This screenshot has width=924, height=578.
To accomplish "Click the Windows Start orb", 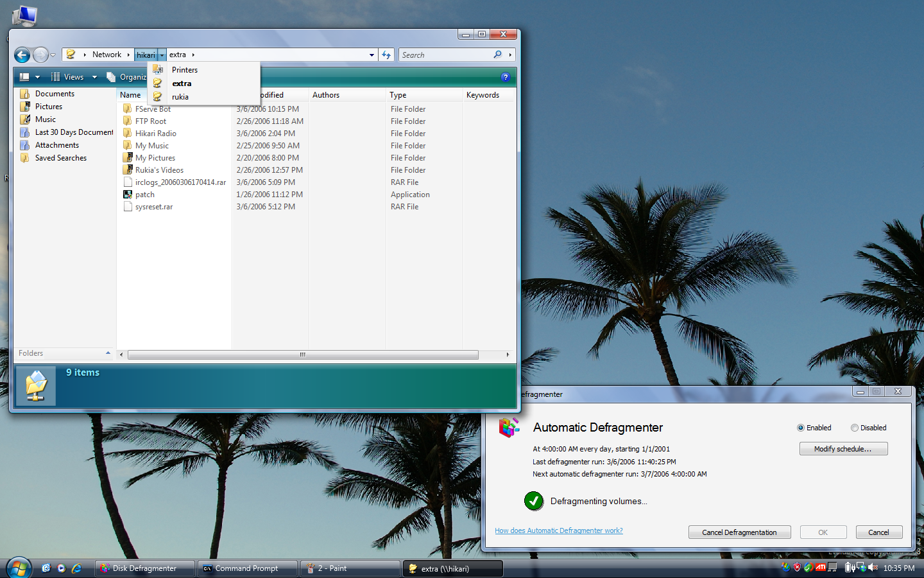I will [x=19, y=568].
